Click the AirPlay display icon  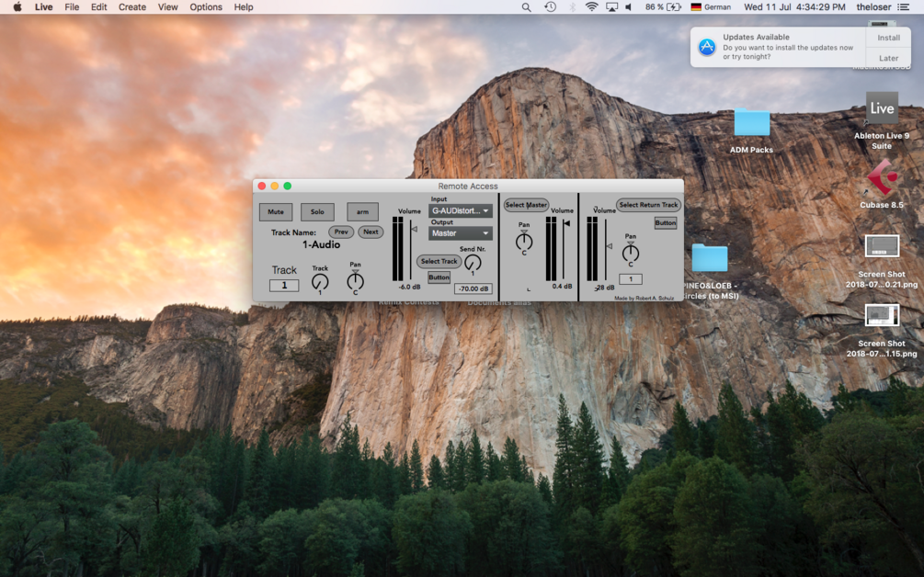(611, 7)
